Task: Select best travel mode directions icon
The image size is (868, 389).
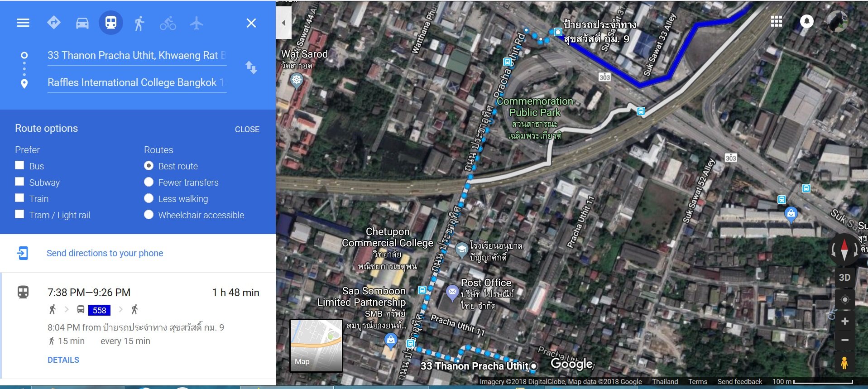Action: (54, 23)
